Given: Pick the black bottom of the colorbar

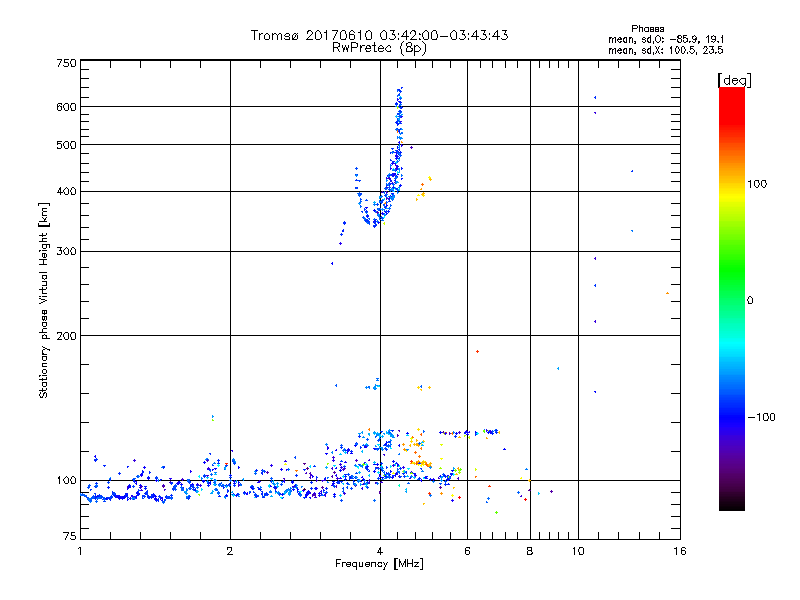Looking at the screenshot, I should pyautogui.click(x=731, y=506).
